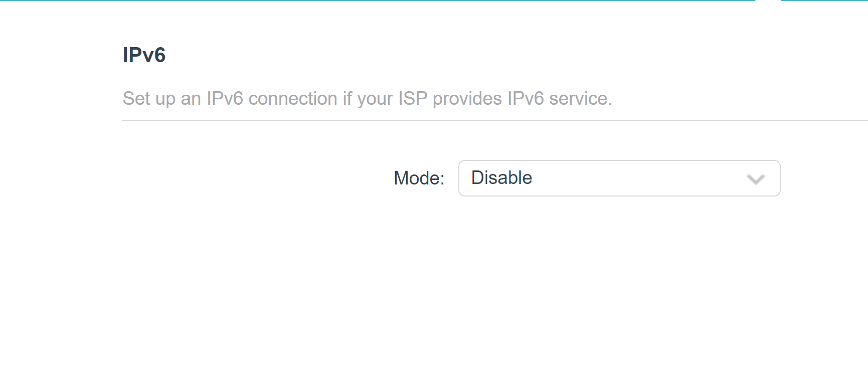868x379 pixels.
Task: Click the letter 'D' in Disable
Action: click(477, 178)
